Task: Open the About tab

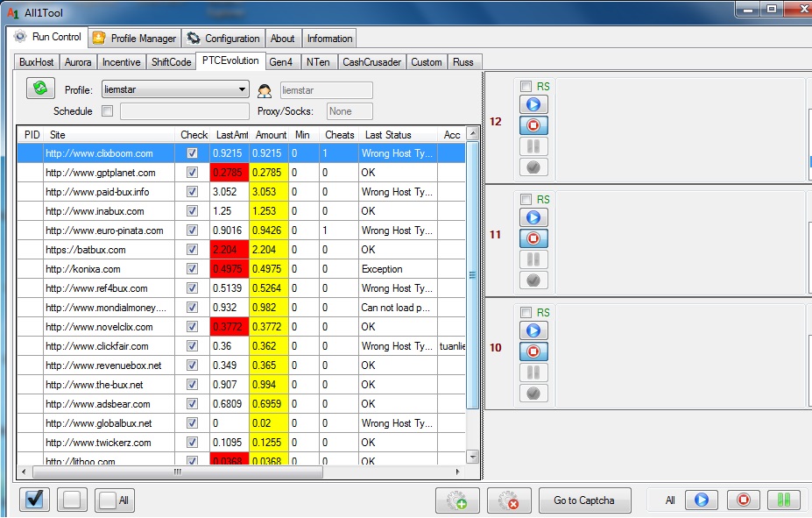Action: [283, 39]
